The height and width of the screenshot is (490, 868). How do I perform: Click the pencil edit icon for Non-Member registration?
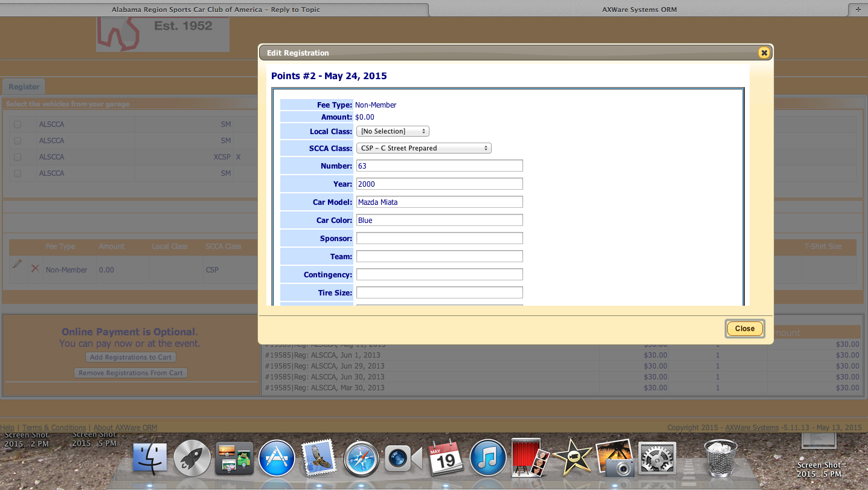tap(17, 264)
